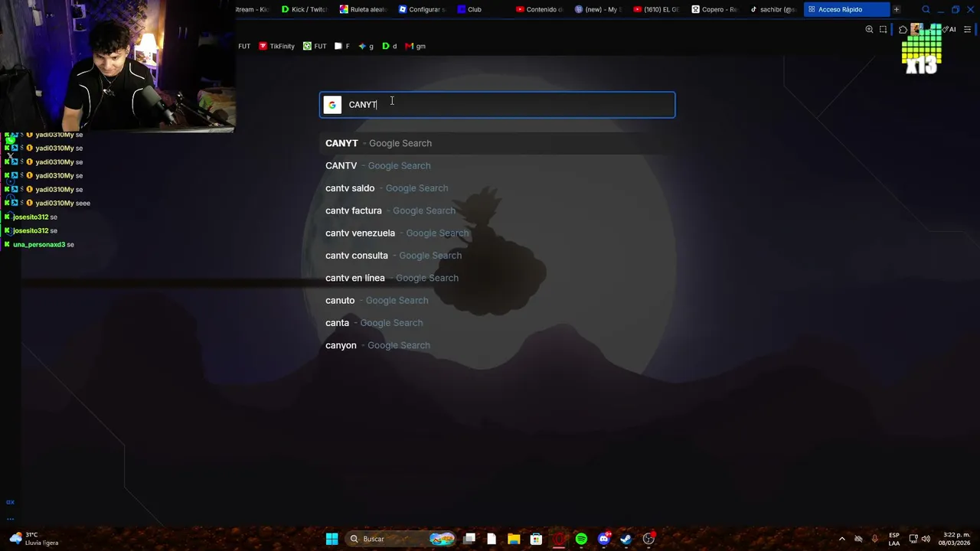This screenshot has height=551, width=980.
Task: Show hidden system tray icons
Action: click(842, 539)
